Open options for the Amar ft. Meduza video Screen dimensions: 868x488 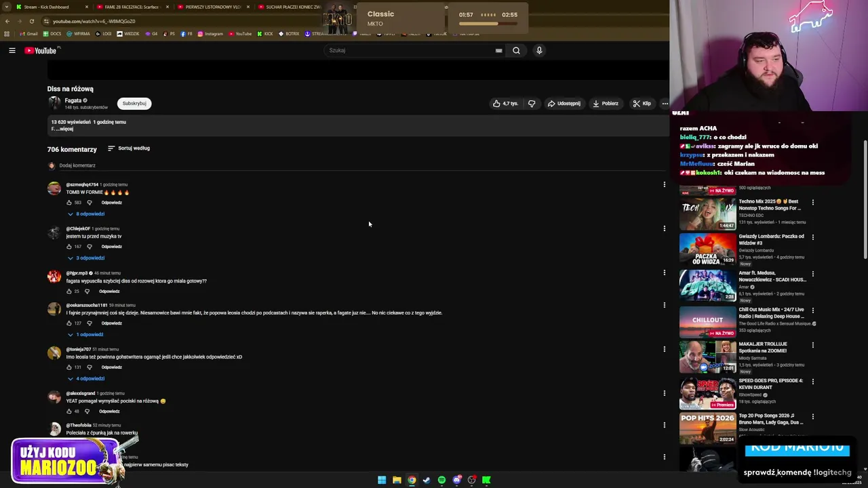click(x=813, y=274)
